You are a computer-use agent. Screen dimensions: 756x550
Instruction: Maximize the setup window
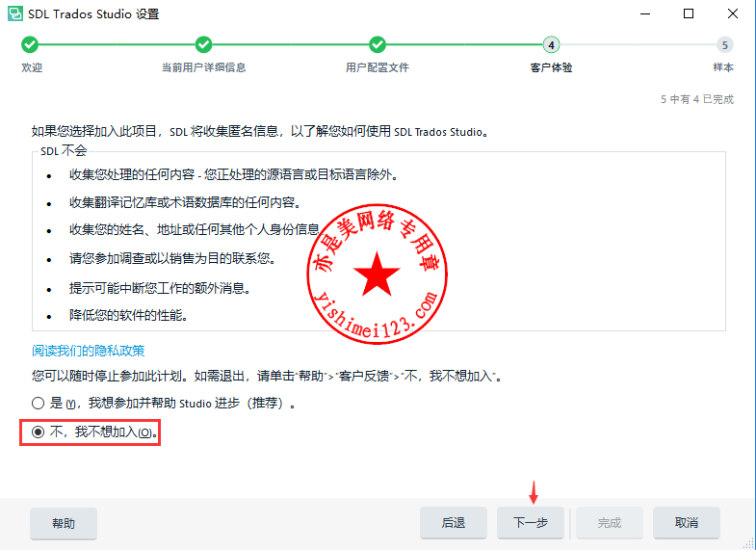click(x=689, y=13)
